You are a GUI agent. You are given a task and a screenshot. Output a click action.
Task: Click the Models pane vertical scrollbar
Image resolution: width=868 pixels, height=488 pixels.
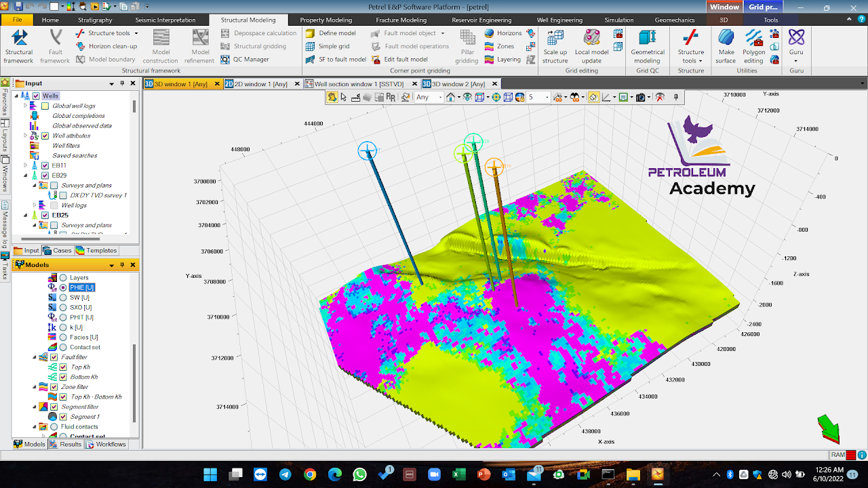pyautogui.click(x=134, y=383)
